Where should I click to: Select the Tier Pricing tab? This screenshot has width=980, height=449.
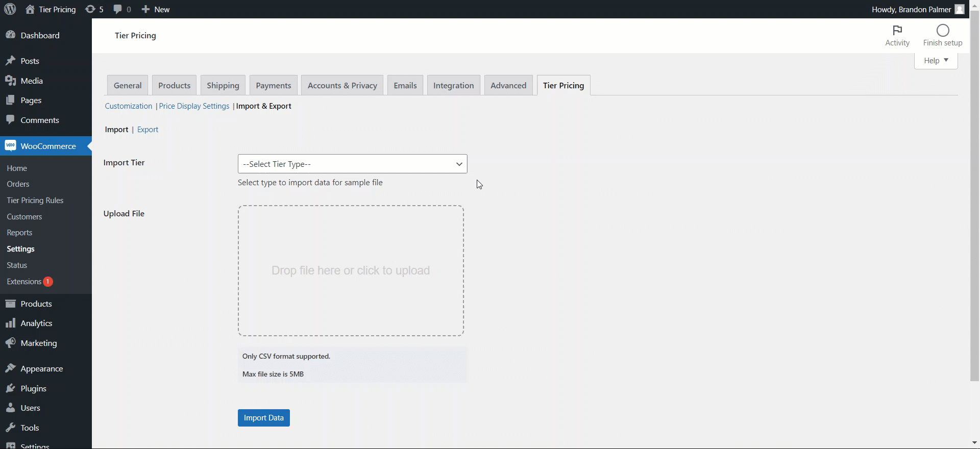[x=563, y=85]
